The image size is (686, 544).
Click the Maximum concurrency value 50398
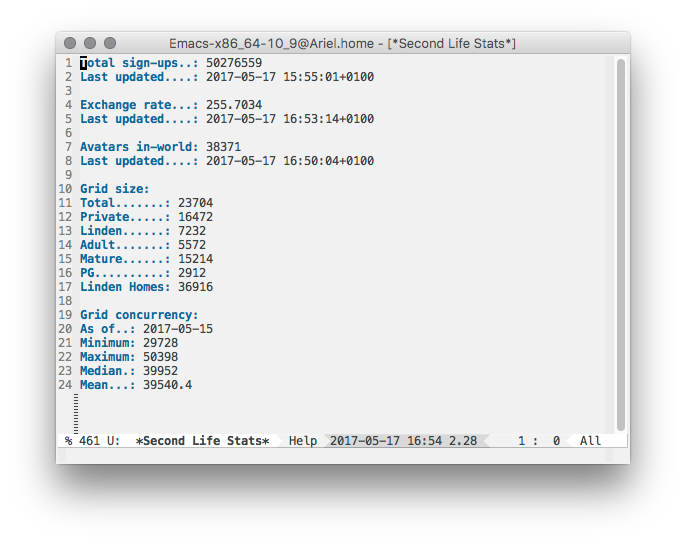(x=161, y=357)
